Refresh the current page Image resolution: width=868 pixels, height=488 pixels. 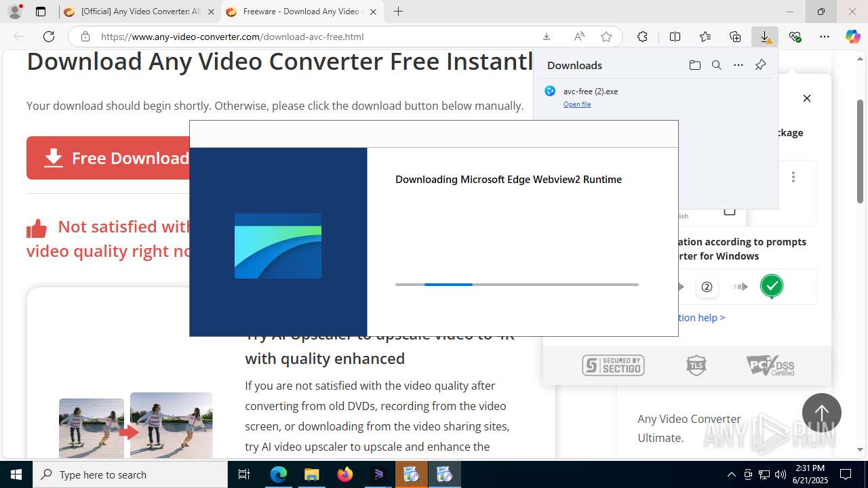click(x=49, y=37)
